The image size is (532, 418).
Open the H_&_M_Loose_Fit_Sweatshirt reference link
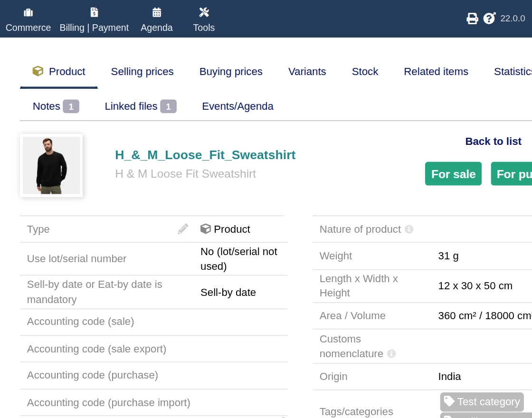205,155
